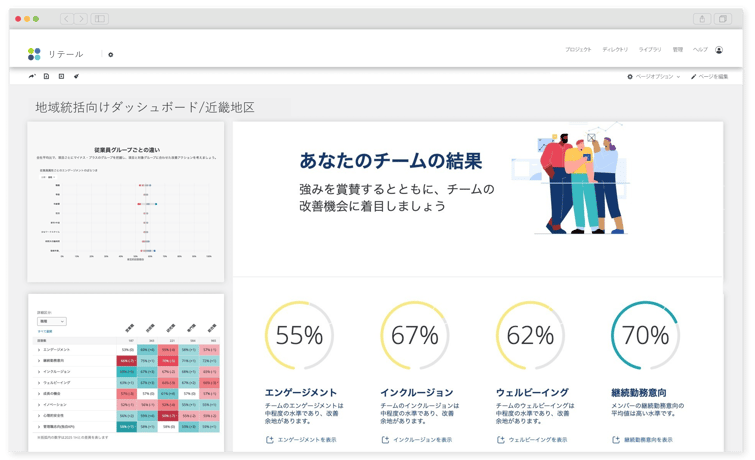Click the エンゲージメント heading under 55%
The image size is (755, 460).
tap(301, 393)
